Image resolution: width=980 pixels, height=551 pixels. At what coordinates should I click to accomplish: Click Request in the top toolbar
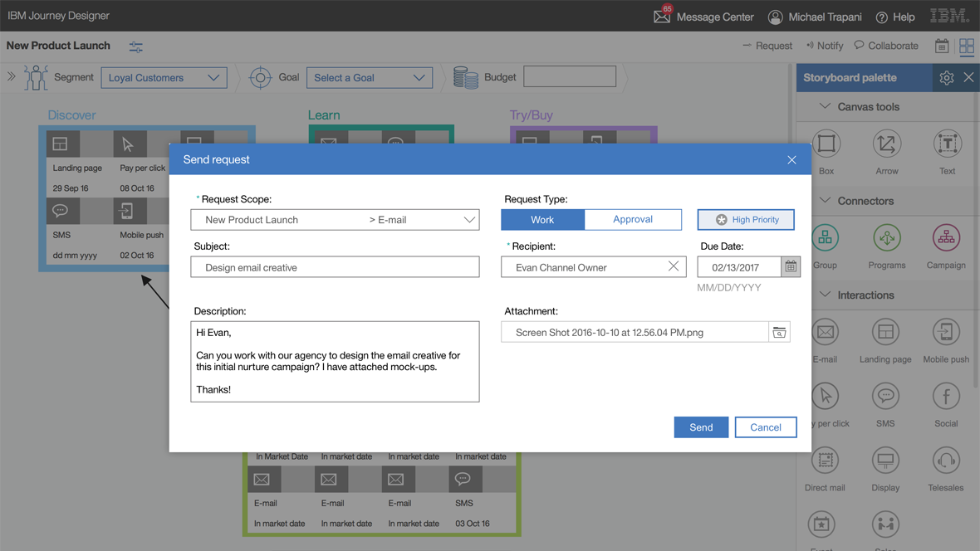767,46
